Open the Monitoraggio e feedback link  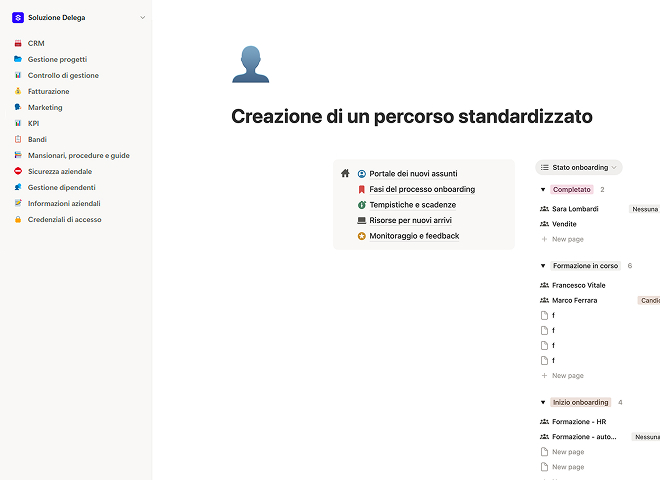[x=414, y=236]
